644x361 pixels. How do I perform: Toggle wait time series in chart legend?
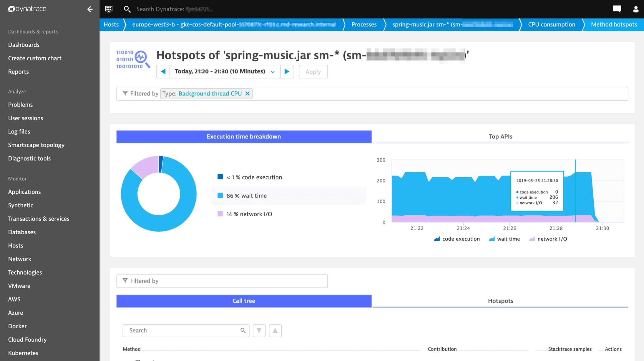(x=504, y=239)
